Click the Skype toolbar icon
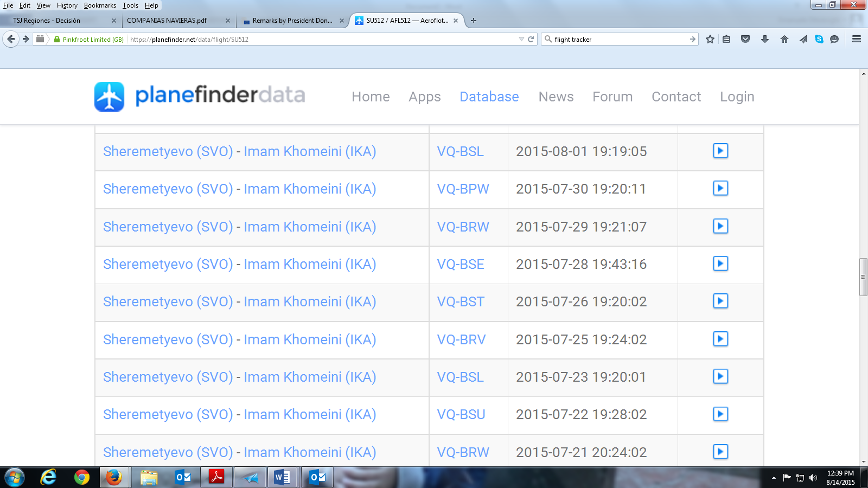The height and width of the screenshot is (488, 868). tap(819, 39)
